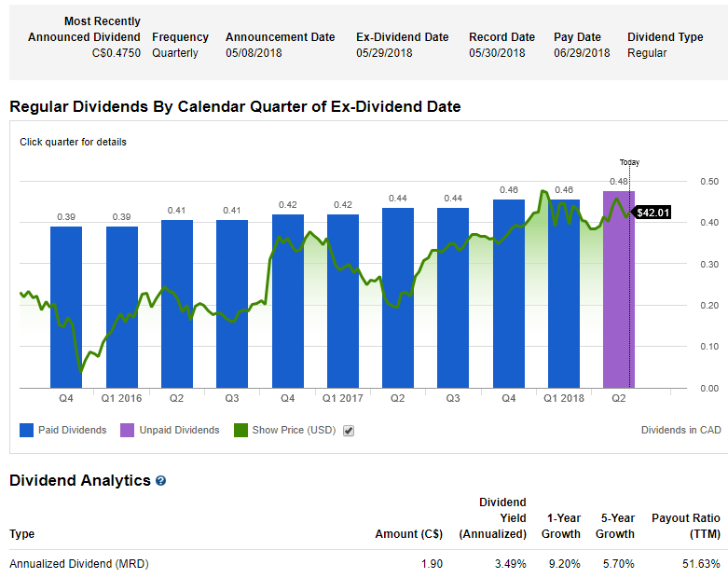Viewport: 728px width, 578px height.
Task: Click the purple Unpaid Dividends legend swatch
Action: (128, 430)
